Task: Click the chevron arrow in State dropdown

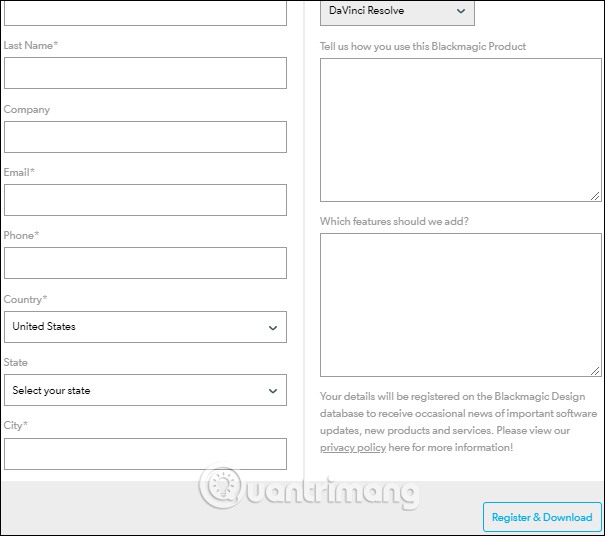Action: point(273,391)
